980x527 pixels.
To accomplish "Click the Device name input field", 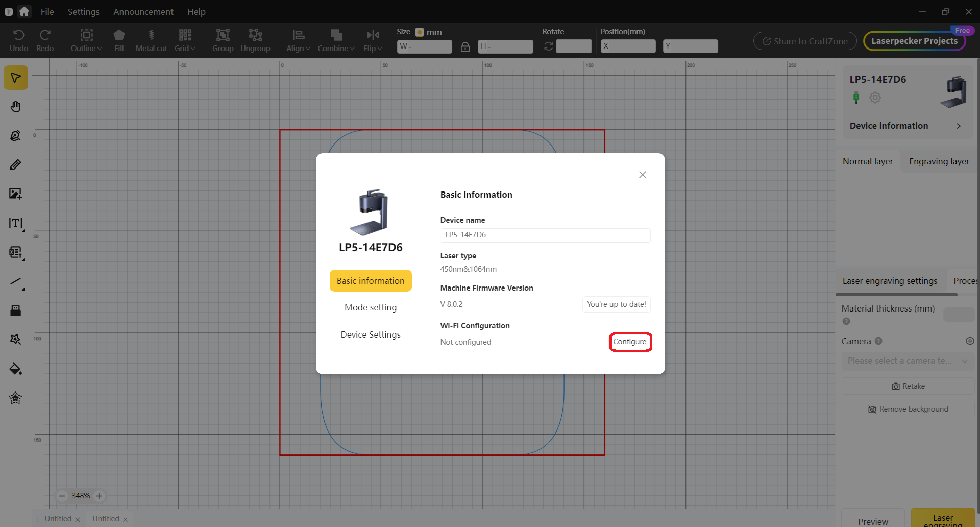I will (x=545, y=235).
